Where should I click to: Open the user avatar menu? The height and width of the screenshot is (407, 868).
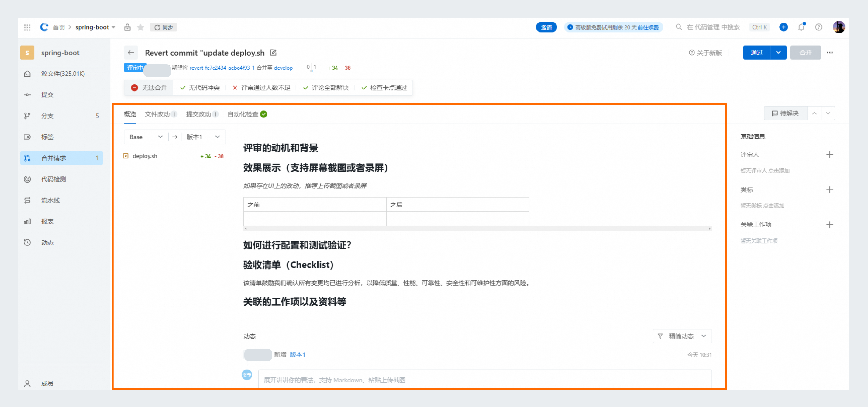pos(839,27)
